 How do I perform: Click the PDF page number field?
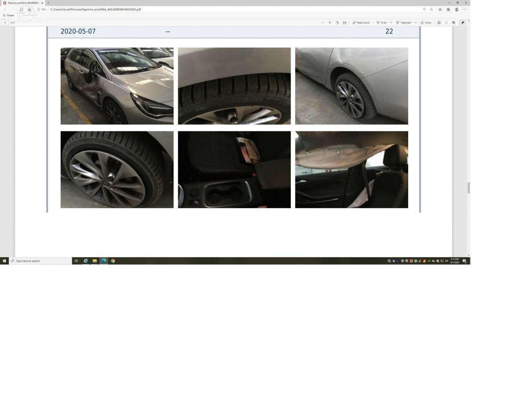pyautogui.click(x=5, y=22)
